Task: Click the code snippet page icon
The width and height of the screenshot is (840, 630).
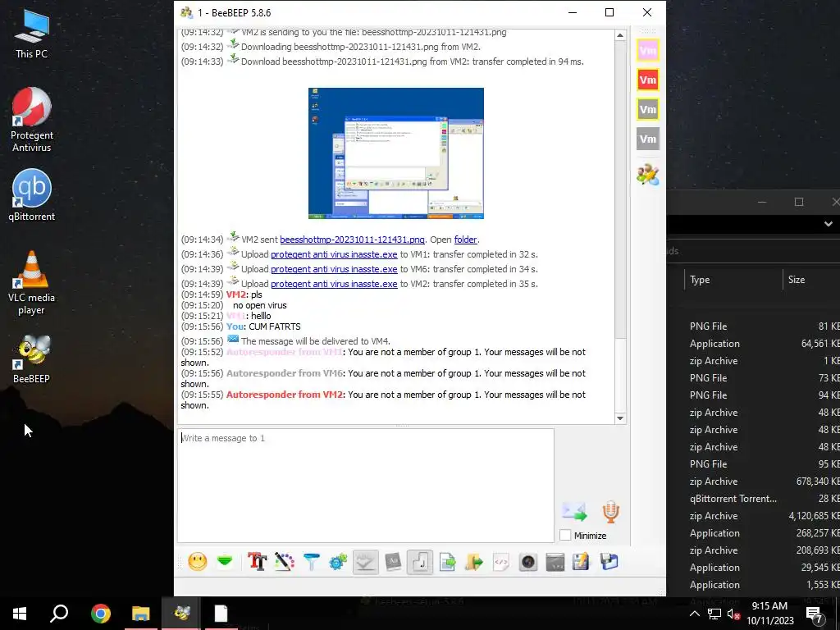Action: [501, 561]
